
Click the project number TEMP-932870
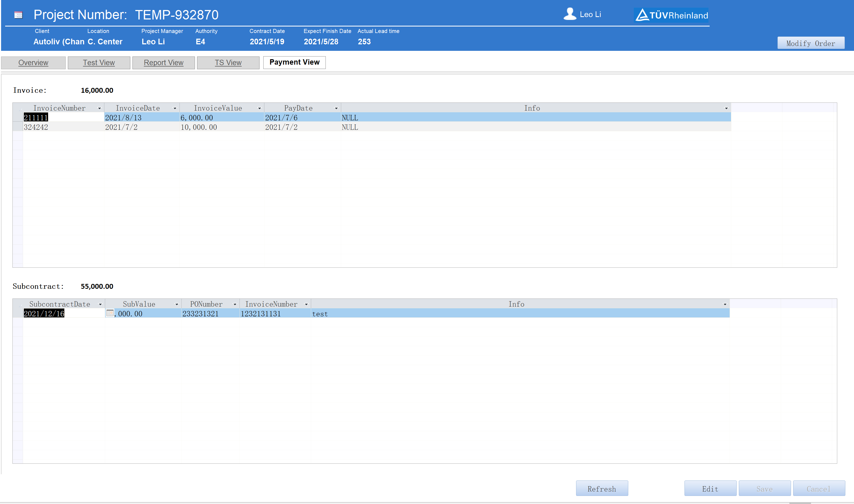tap(177, 15)
